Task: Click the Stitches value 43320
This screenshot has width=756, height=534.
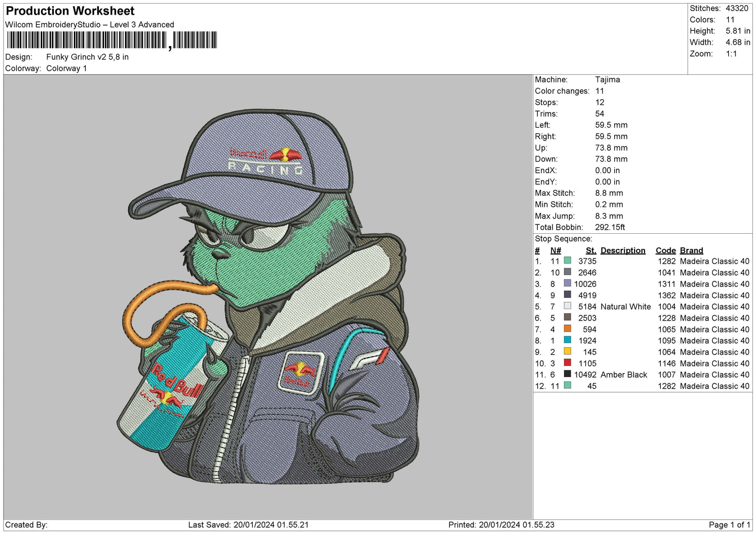Action: tap(737, 8)
